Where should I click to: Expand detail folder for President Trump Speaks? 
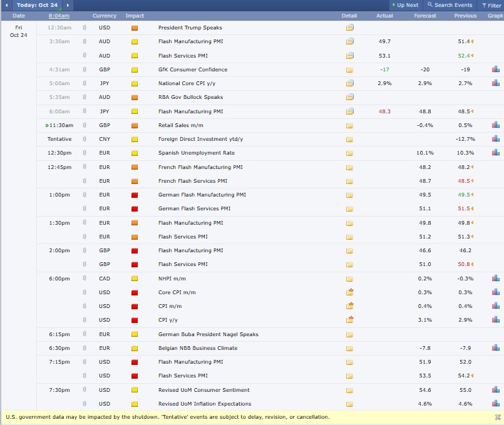[350, 28]
